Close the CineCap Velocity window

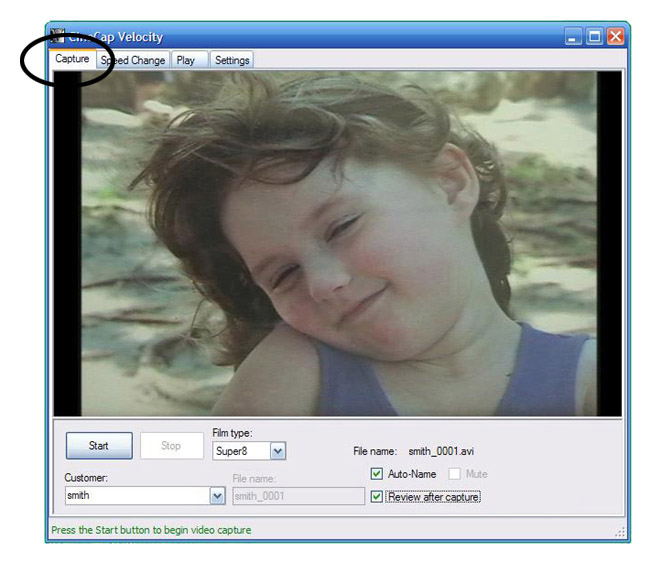pos(615,38)
